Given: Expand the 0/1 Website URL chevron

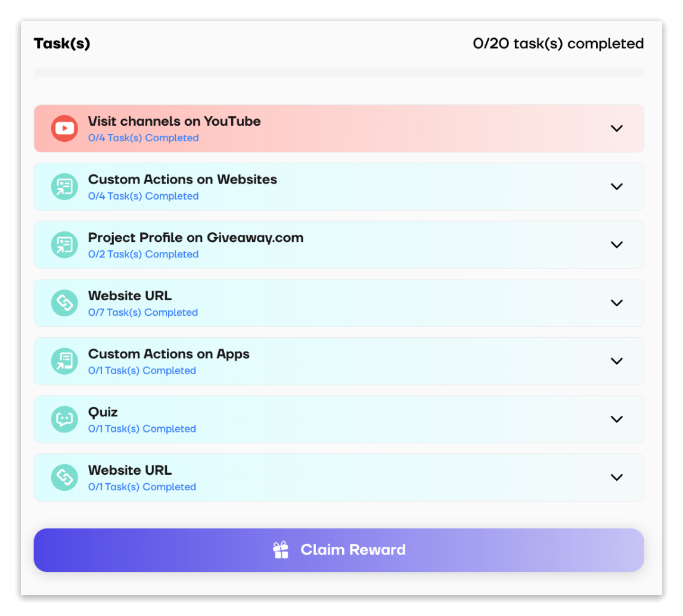Looking at the screenshot, I should click(617, 477).
